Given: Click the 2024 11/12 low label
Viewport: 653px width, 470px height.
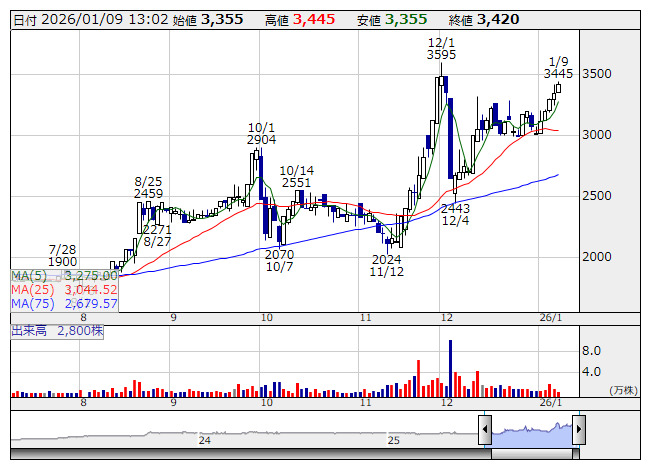Looking at the screenshot, I should 385,265.
